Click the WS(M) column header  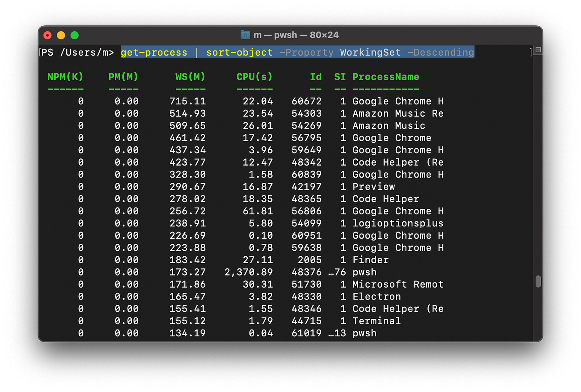191,77
